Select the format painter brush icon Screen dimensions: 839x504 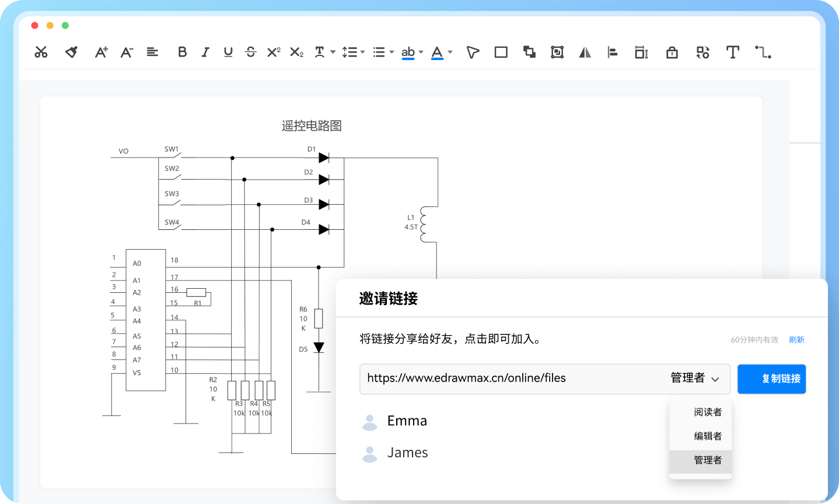[x=71, y=52]
